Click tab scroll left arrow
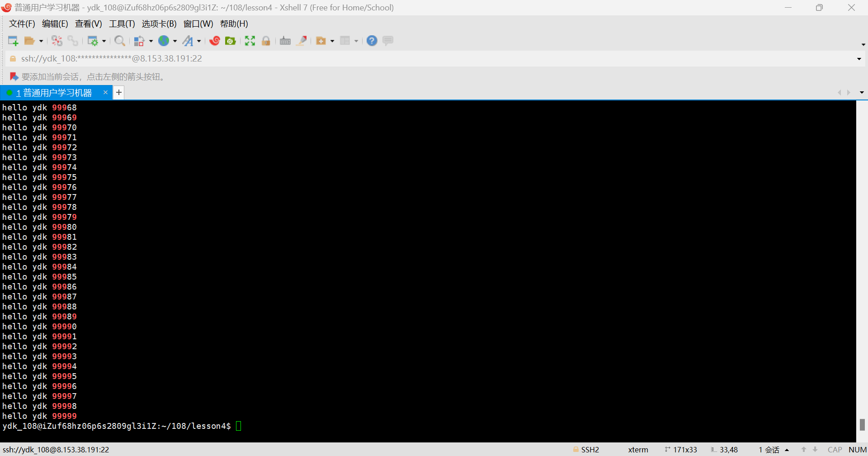Screen dimensions: 868x456 click(840, 93)
